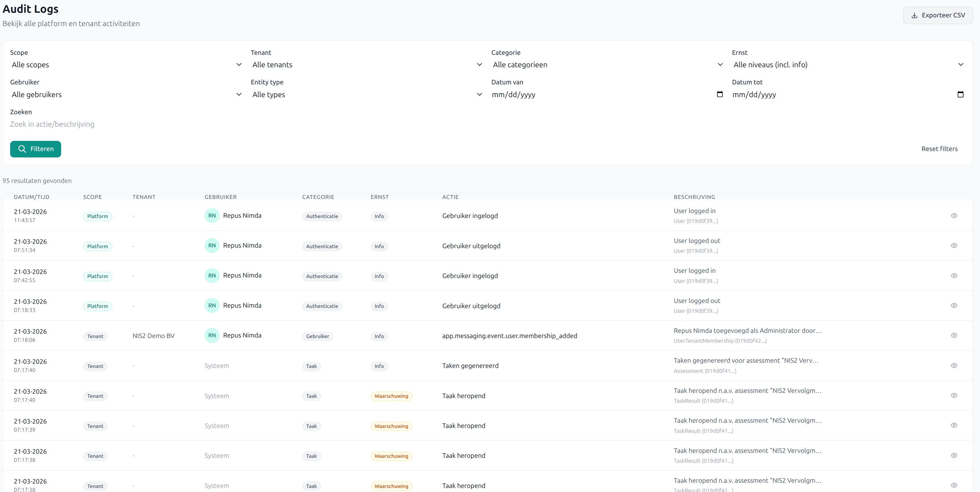Click Exporteer CSV button
Viewport: 980px width, 492px height.
pyautogui.click(x=938, y=15)
